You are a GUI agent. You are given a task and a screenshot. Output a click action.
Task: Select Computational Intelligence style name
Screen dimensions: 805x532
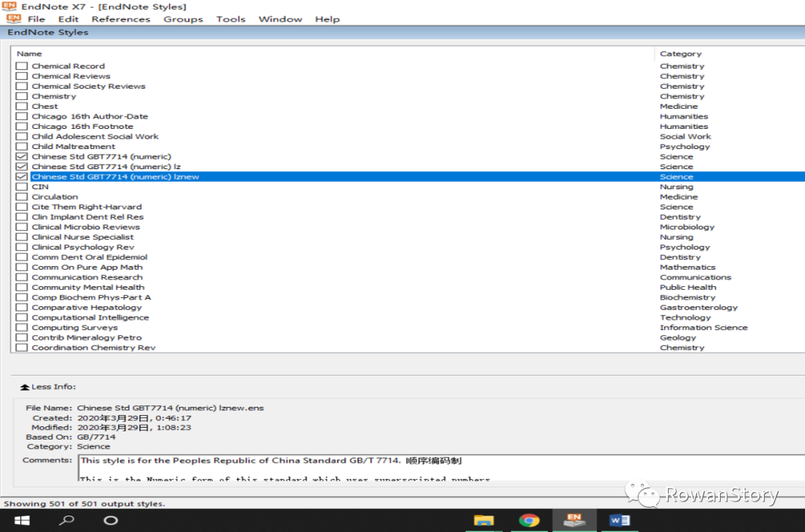pyautogui.click(x=90, y=317)
